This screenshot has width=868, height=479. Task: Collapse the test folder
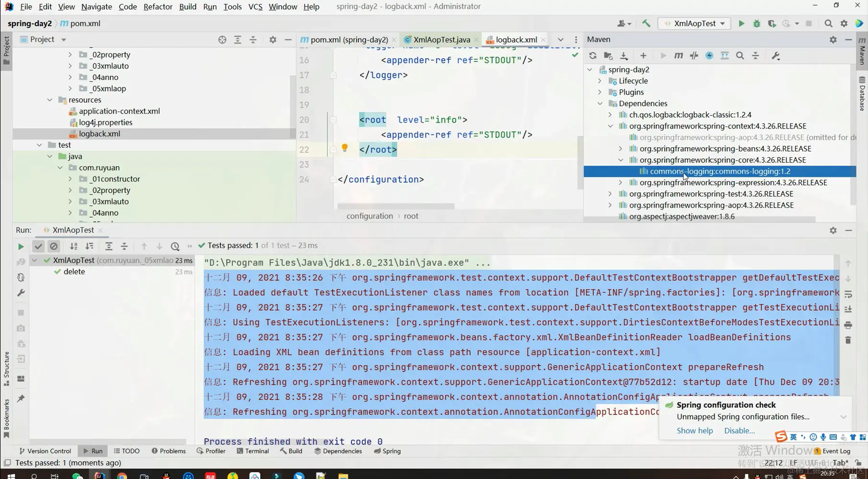(39, 145)
